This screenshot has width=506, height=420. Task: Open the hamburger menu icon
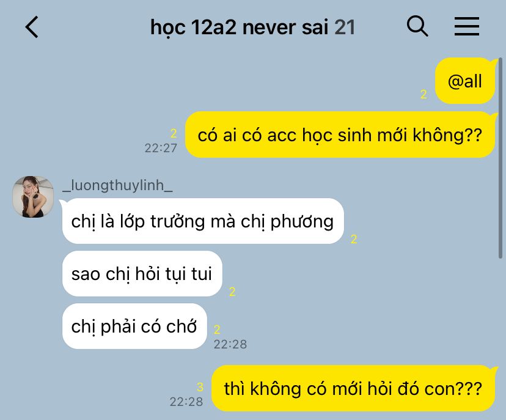pyautogui.click(x=467, y=26)
